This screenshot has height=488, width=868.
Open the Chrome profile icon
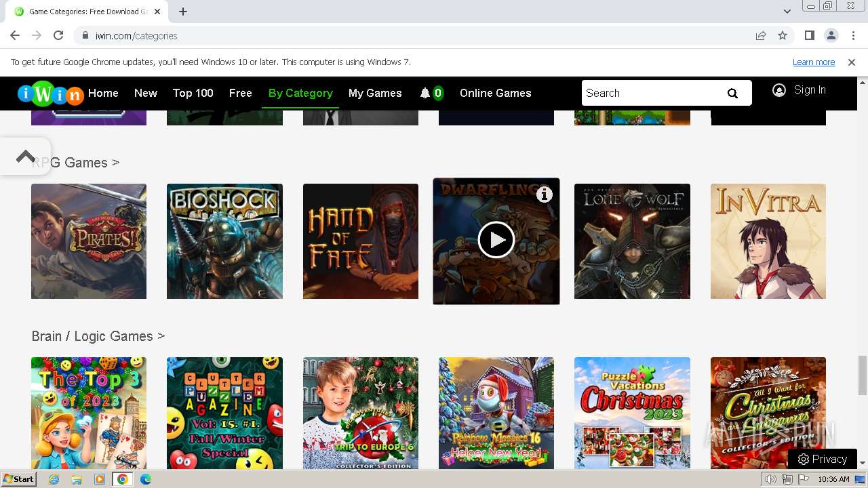(x=831, y=36)
